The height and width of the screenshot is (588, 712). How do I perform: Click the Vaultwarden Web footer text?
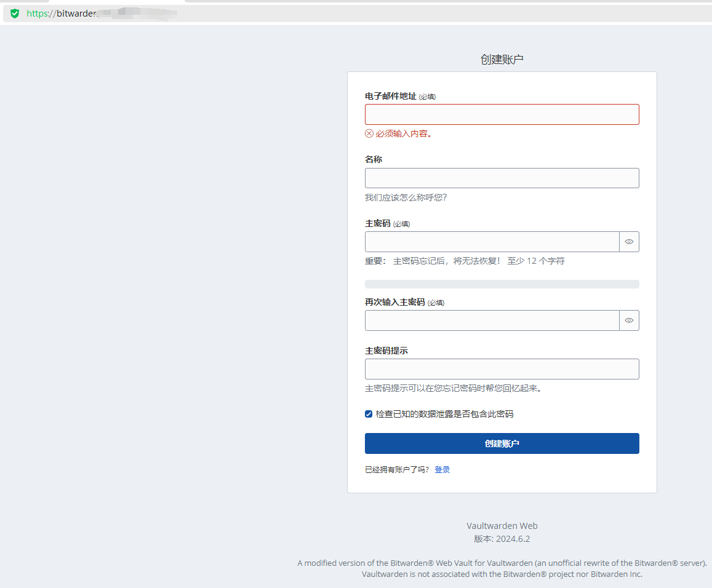(502, 526)
